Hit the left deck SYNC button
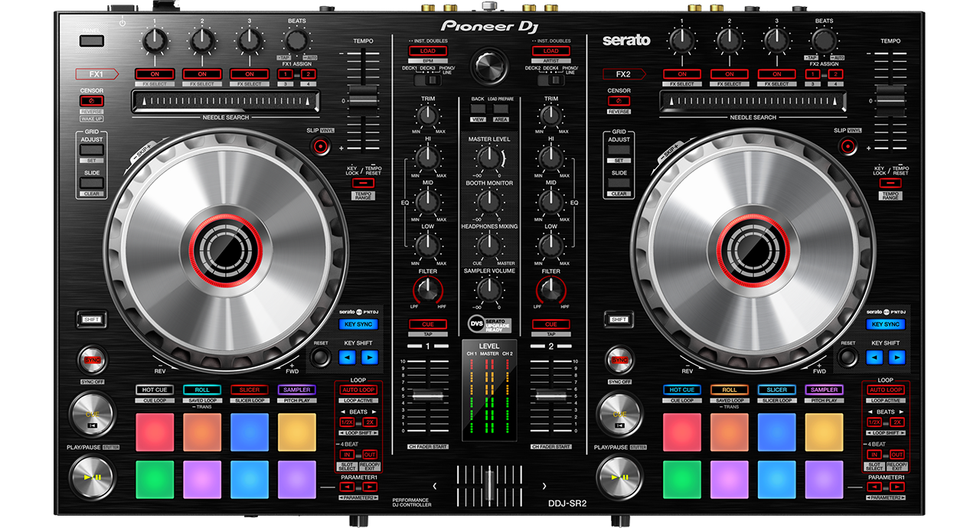 pos(91,360)
